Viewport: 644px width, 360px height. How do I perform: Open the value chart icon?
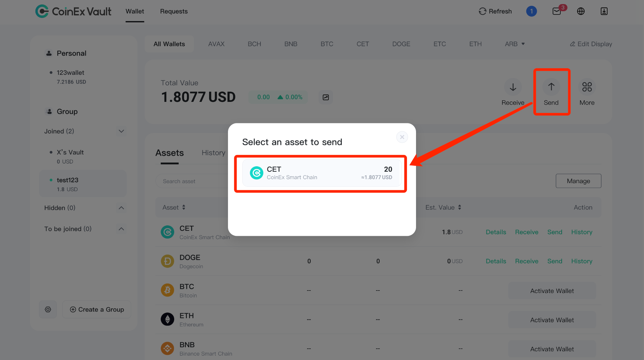coord(326,97)
